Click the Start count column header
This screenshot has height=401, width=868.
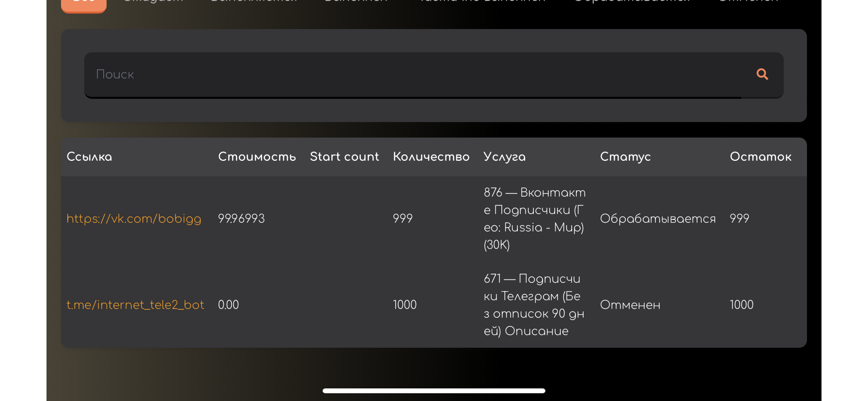(344, 156)
